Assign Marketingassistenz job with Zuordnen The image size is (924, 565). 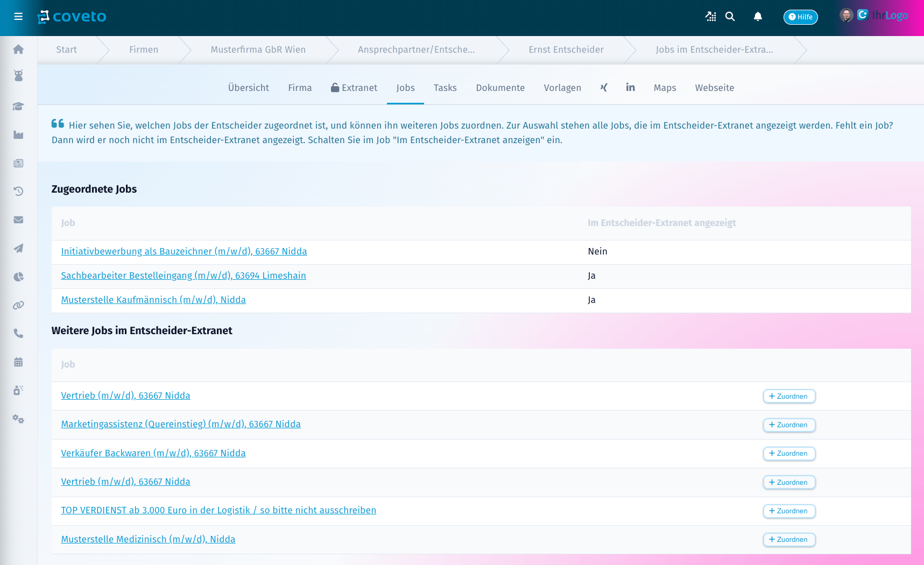(789, 425)
